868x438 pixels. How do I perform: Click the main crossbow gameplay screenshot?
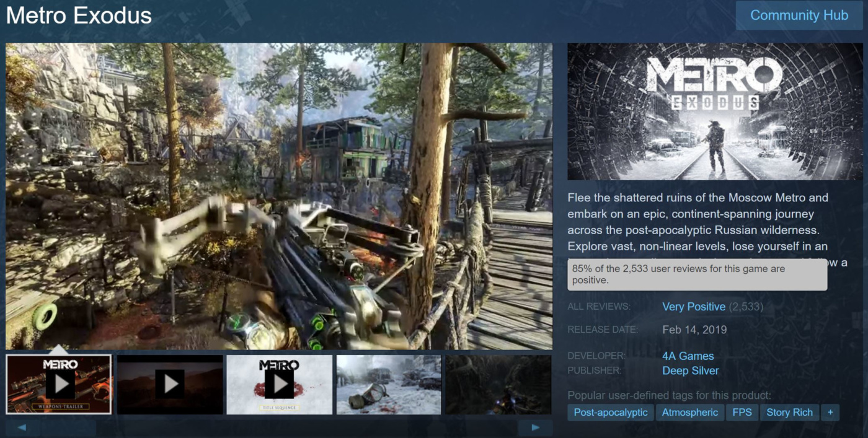tap(279, 196)
